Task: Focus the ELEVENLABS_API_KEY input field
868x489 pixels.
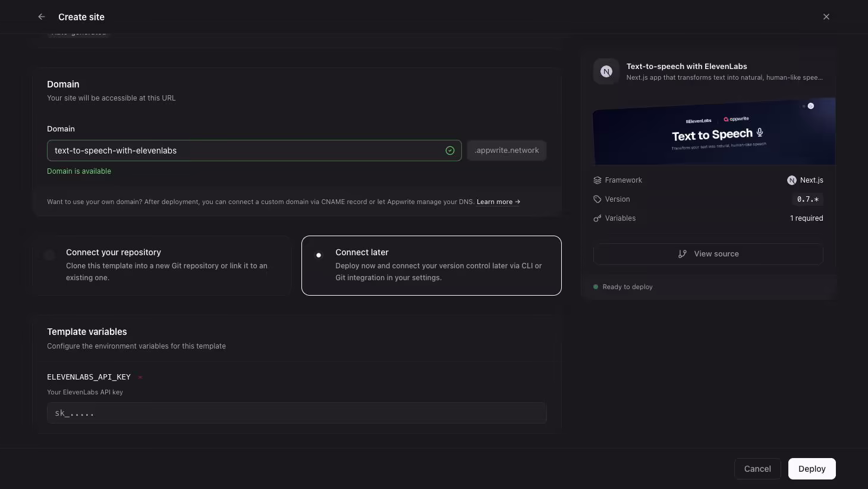Action: tap(297, 413)
